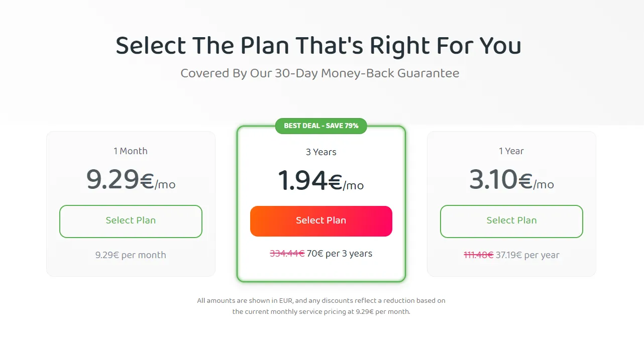Image resolution: width=644 pixels, height=337 pixels.
Task: Click the 3 Years plan heading
Action: [321, 152]
